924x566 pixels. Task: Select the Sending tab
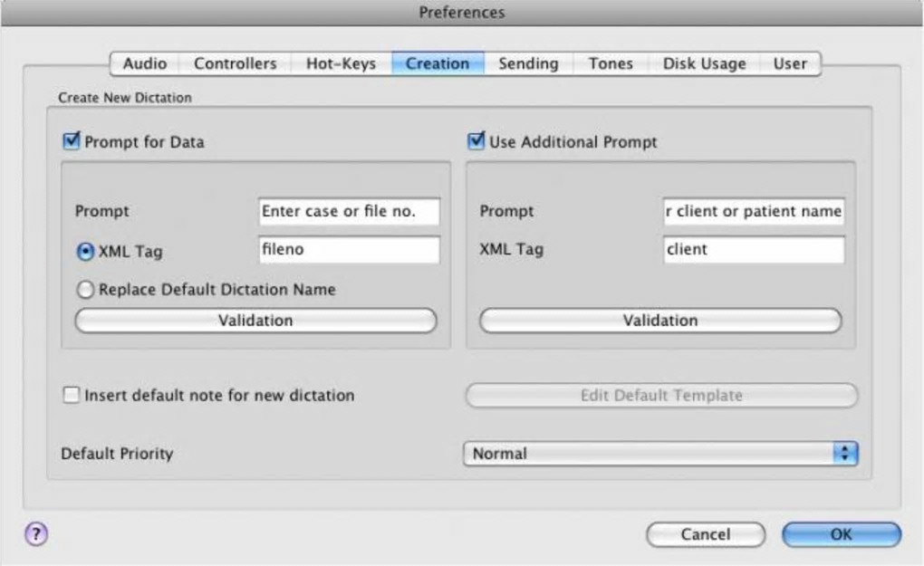tap(528, 63)
